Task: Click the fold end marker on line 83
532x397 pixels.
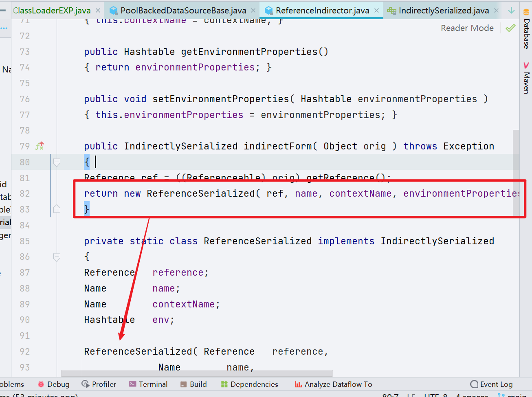Action: tap(57, 209)
